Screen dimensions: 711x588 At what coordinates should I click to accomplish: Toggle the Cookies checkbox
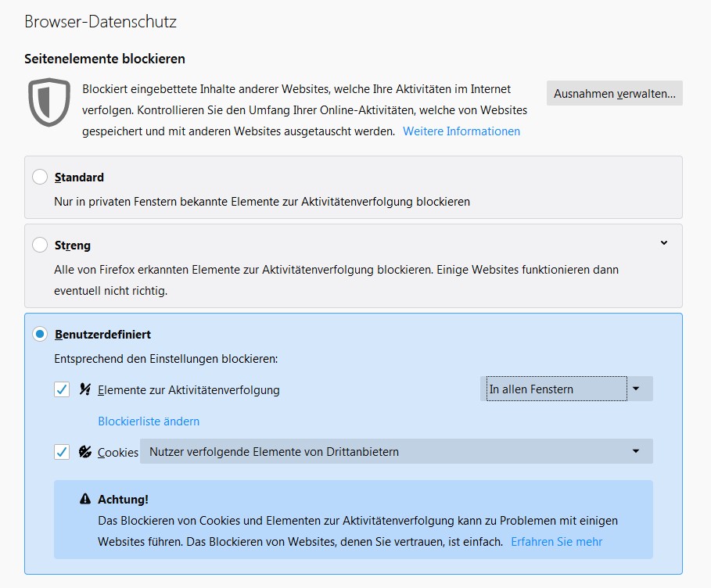coord(62,452)
